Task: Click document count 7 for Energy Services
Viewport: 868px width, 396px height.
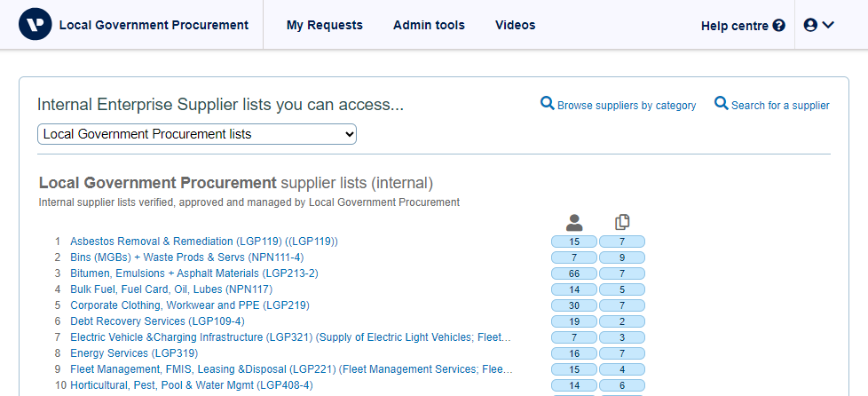Action: pyautogui.click(x=622, y=353)
